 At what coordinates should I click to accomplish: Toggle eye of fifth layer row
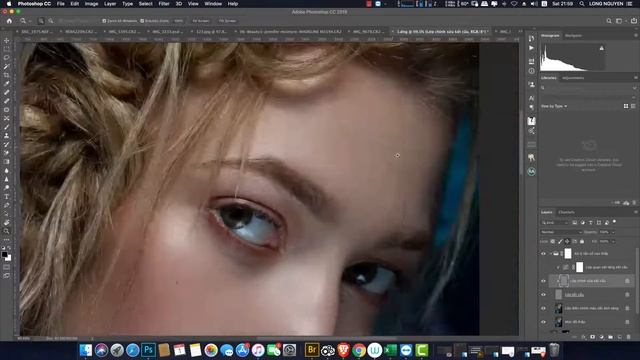(x=543, y=308)
